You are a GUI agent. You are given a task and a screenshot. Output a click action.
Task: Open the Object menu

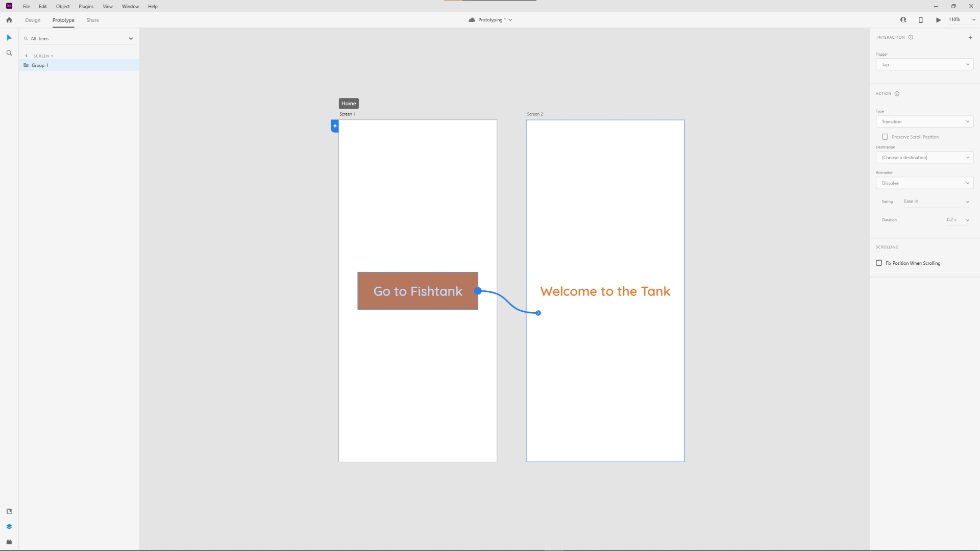pos(63,7)
